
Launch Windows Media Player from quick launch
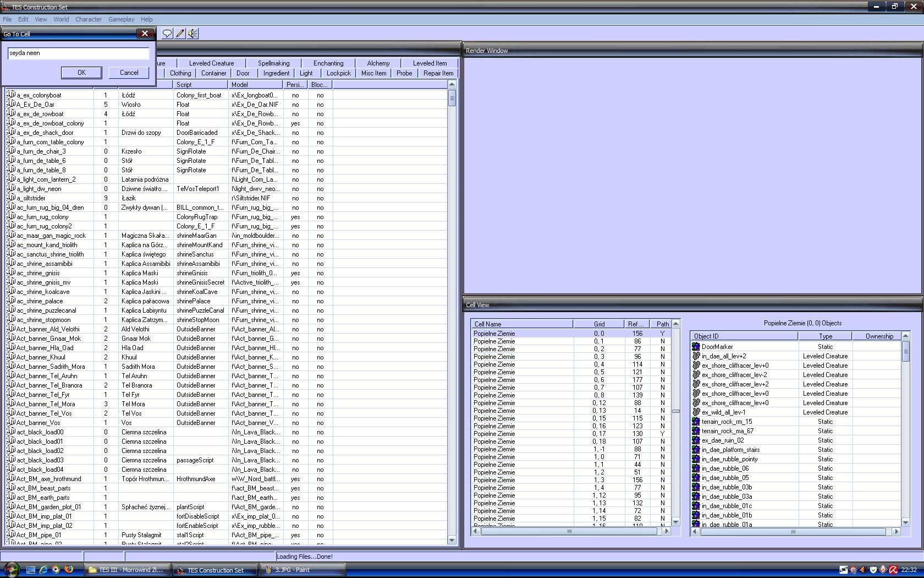[x=56, y=570]
